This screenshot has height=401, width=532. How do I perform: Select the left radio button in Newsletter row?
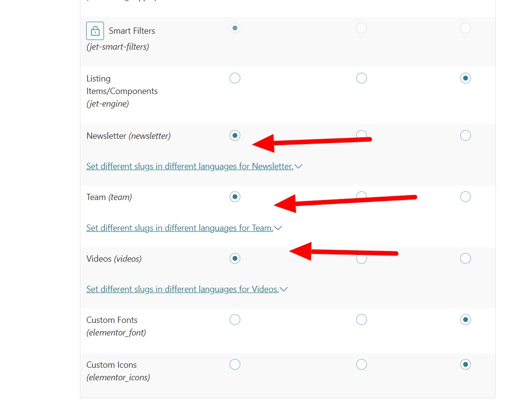[235, 135]
